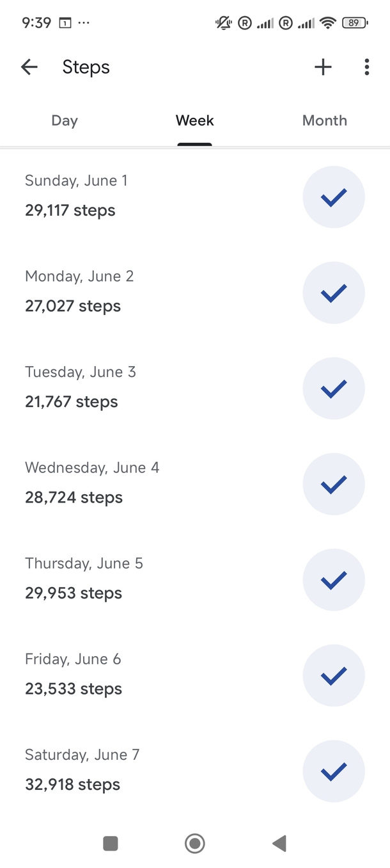
Task: Tap the 32,918 steps value
Action: click(x=73, y=785)
